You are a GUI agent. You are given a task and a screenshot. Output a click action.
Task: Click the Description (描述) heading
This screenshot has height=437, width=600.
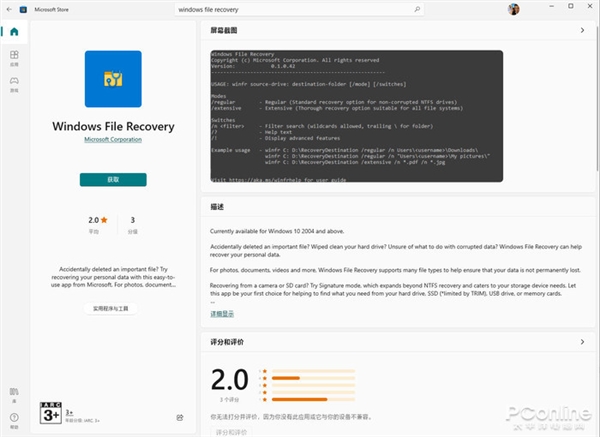pyautogui.click(x=217, y=207)
